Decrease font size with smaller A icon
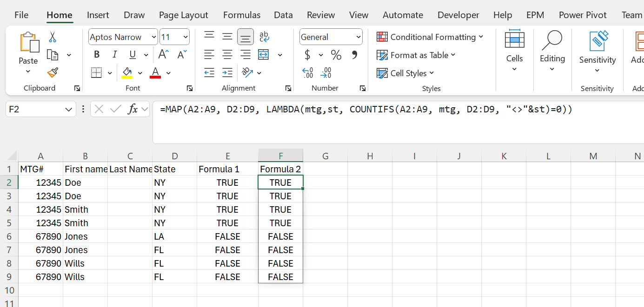The width and height of the screenshot is (644, 307). click(x=182, y=54)
